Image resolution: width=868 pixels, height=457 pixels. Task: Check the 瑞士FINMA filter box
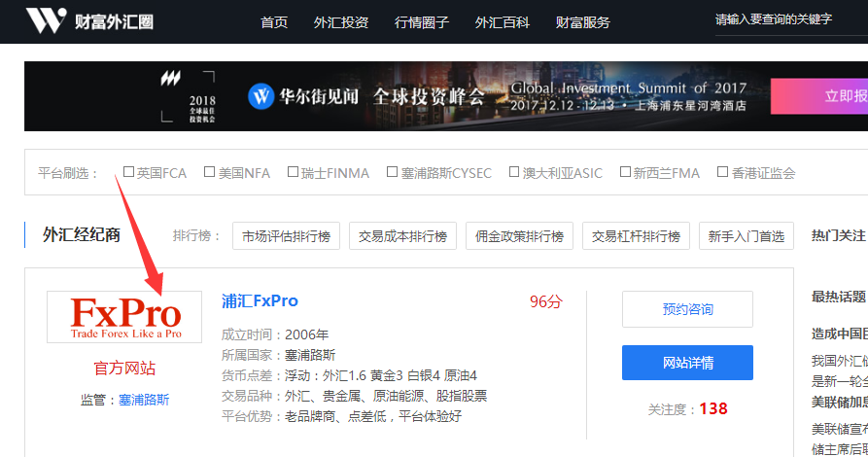pyautogui.click(x=293, y=172)
